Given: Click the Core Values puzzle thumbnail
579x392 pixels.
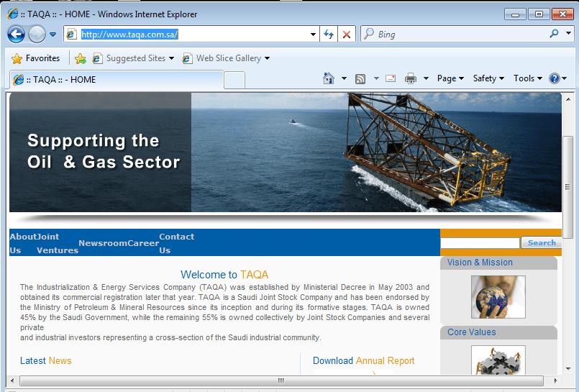Looking at the screenshot, I should 498,360.
